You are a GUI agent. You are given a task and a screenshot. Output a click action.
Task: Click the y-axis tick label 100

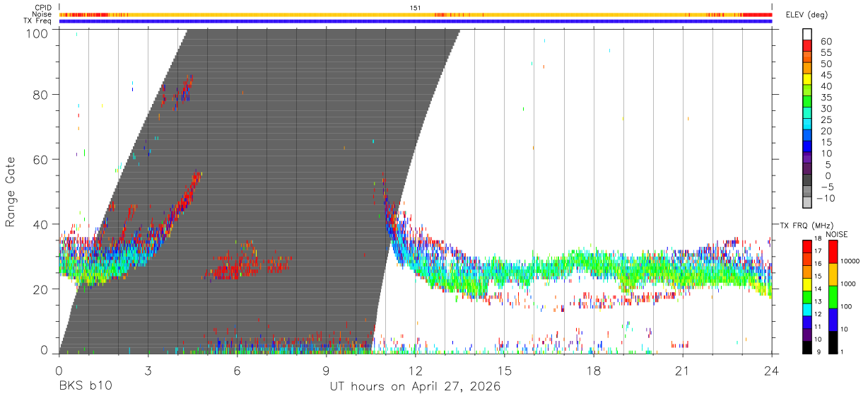pos(37,33)
